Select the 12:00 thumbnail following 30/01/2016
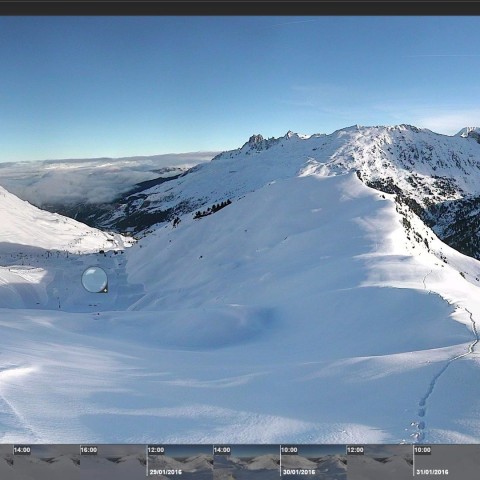Screen dimensions: 480x480 coord(380,462)
